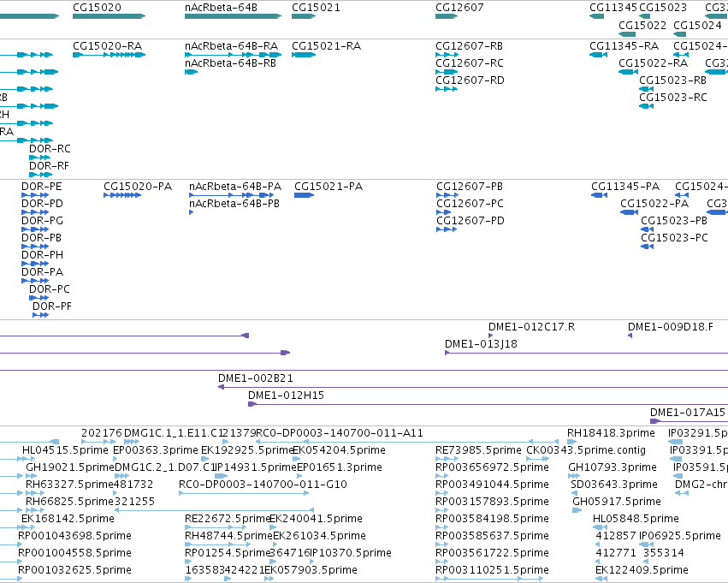Viewport: 728px width, 583px height.
Task: Click protein DOR-PF
Action: click(52, 306)
